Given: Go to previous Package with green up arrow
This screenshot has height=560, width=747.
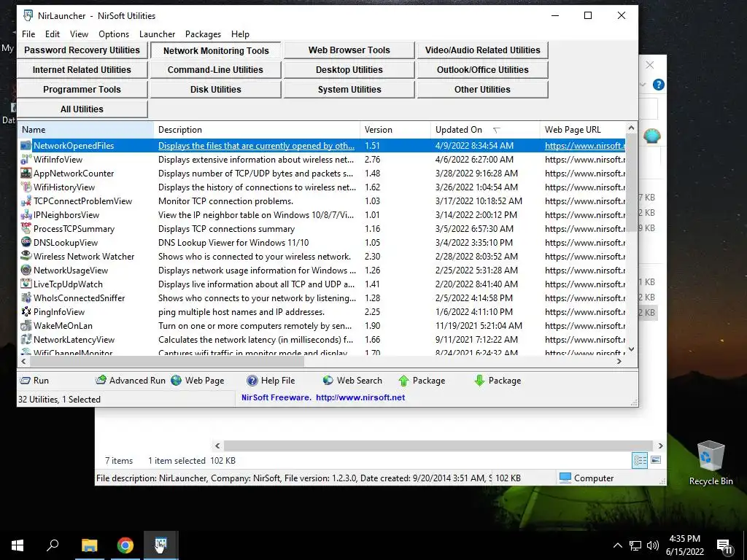Looking at the screenshot, I should coord(422,381).
